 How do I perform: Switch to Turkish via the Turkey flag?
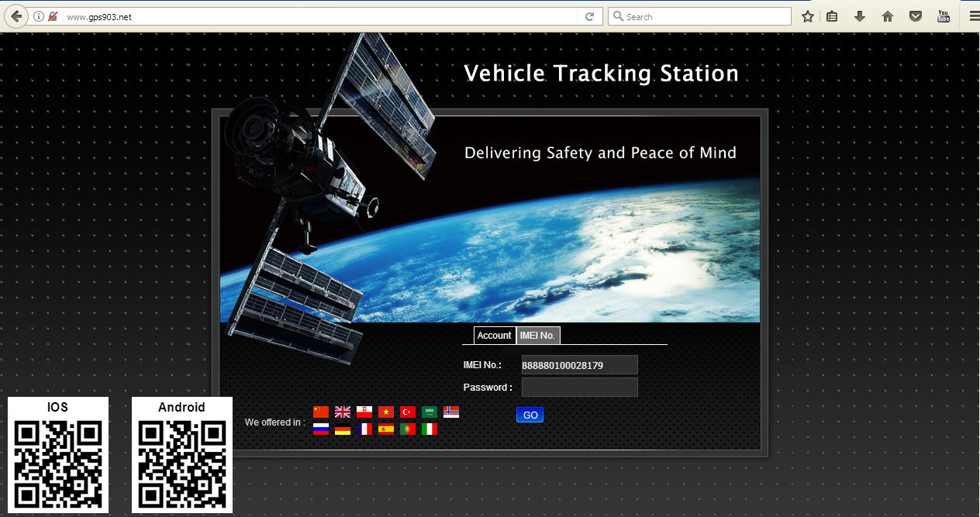click(x=408, y=412)
